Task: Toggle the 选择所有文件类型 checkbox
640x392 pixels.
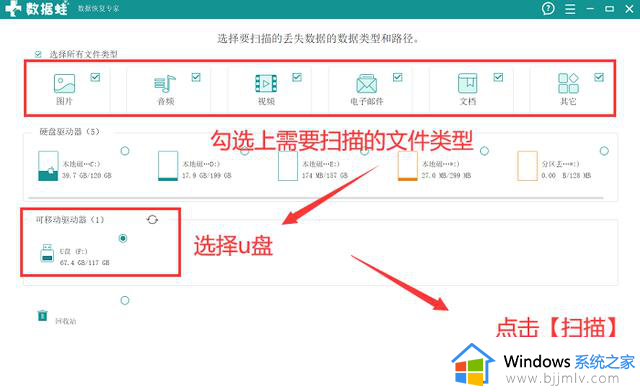Action: pos(38,54)
